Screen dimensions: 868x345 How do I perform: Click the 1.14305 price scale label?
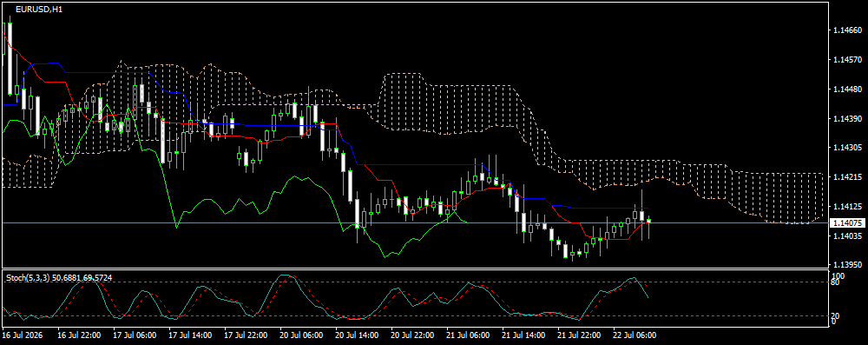click(x=846, y=148)
